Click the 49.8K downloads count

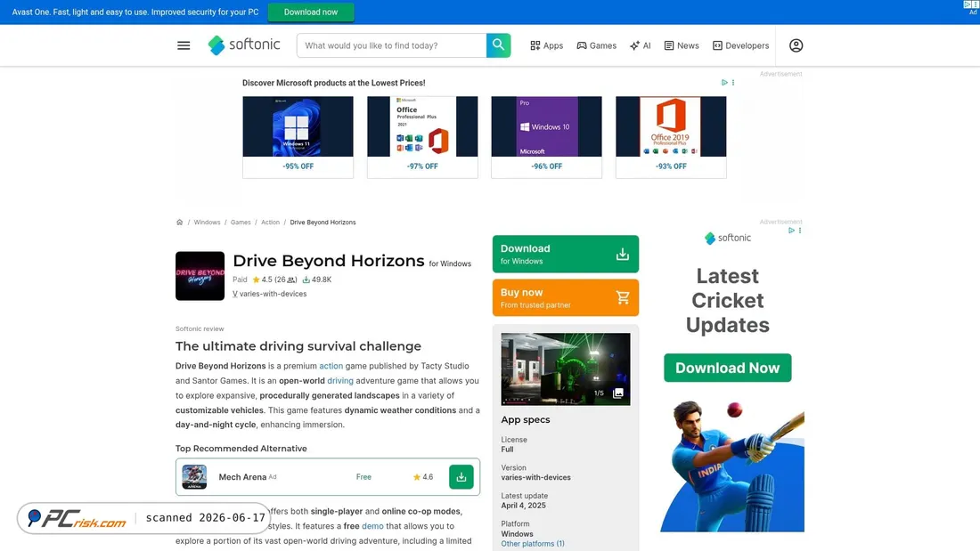pos(317,280)
